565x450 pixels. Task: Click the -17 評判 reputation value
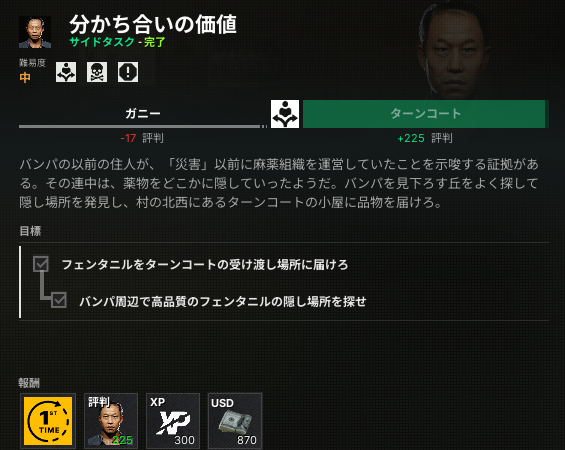[142, 138]
